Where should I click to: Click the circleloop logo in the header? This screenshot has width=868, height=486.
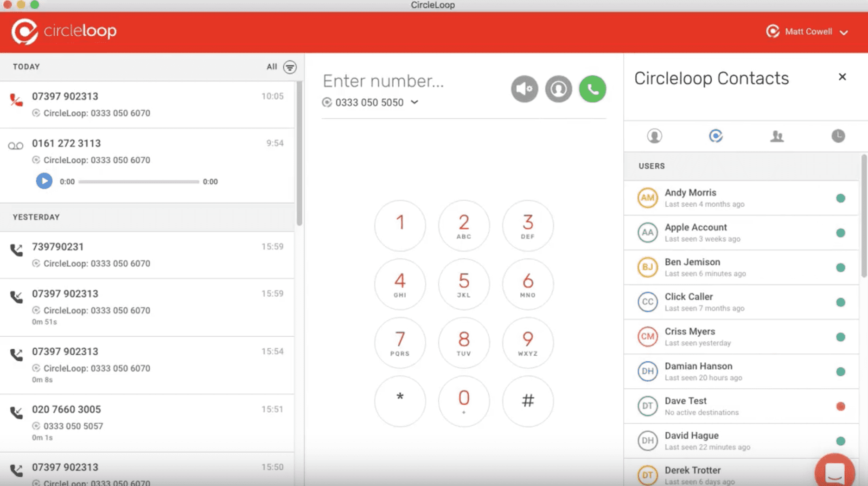click(x=64, y=31)
